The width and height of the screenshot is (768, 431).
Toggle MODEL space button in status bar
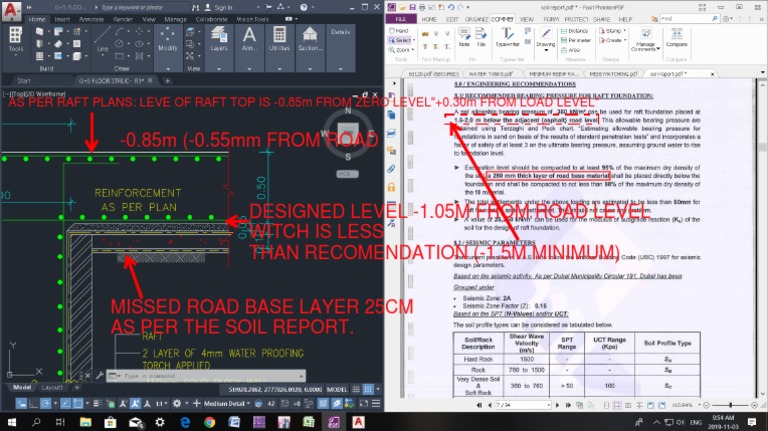(x=337, y=389)
